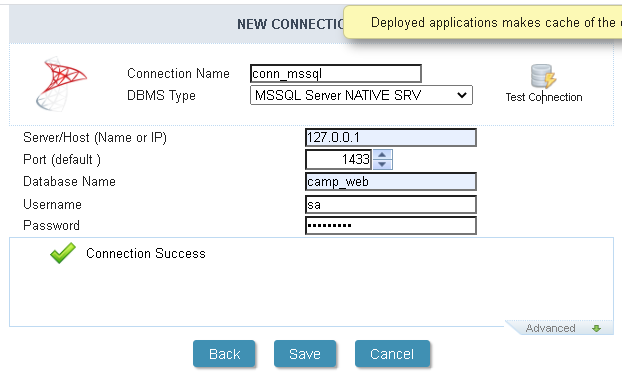Click into the Password field
Image resolution: width=622 pixels, height=382 pixels.
(x=391, y=226)
